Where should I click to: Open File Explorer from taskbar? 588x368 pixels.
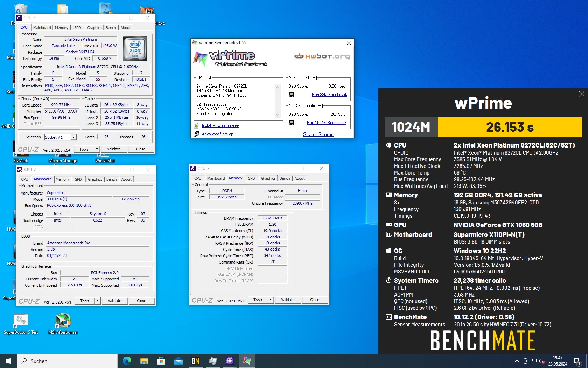pos(144,361)
